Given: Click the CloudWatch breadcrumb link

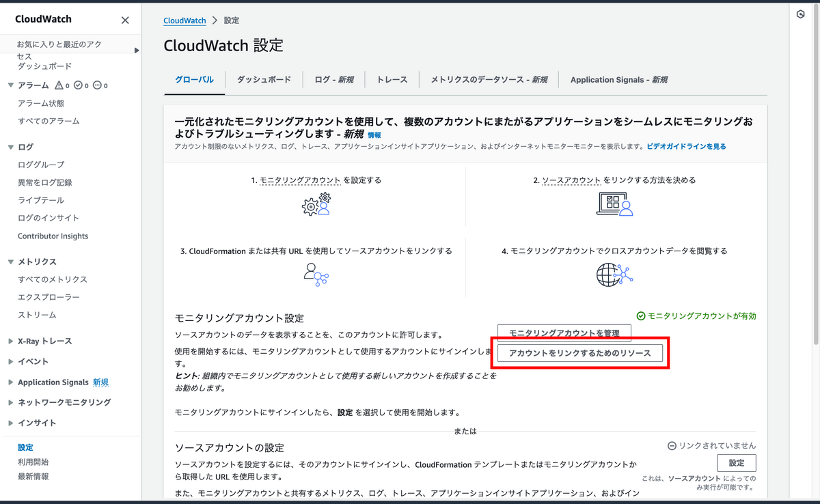Looking at the screenshot, I should coord(184,20).
